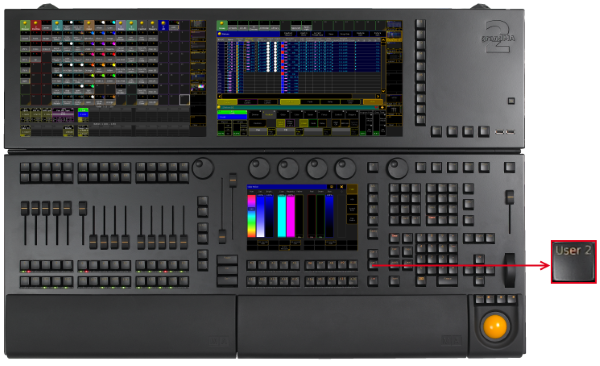Select the rainbow hue fader bar

point(251,216)
